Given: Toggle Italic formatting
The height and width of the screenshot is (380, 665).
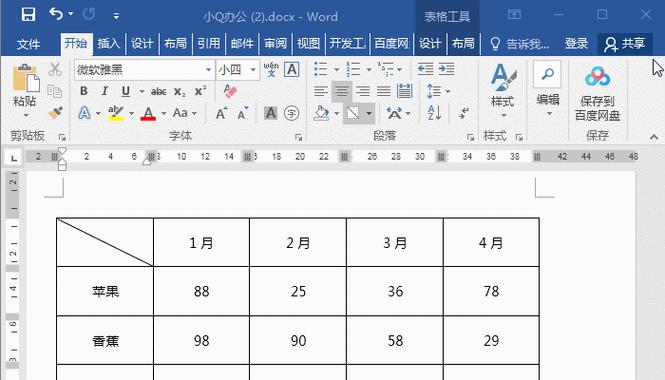Looking at the screenshot, I should click(x=104, y=91).
